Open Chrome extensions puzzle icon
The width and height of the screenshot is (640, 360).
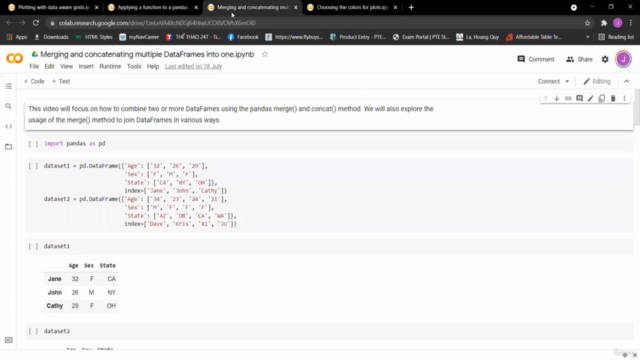[604, 23]
